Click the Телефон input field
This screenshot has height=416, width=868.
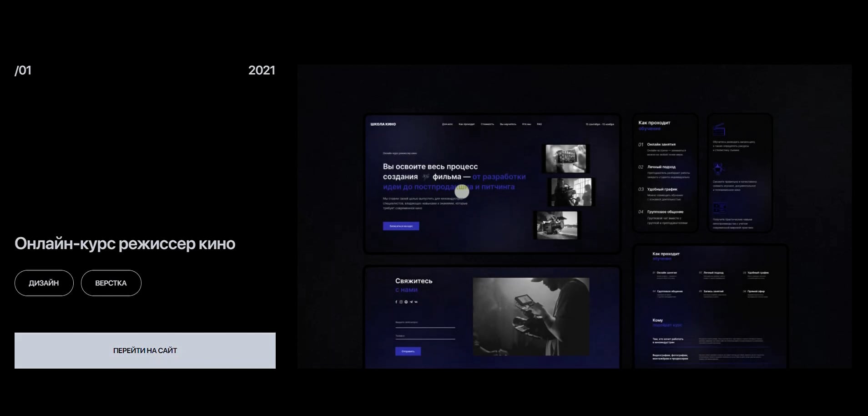click(425, 336)
